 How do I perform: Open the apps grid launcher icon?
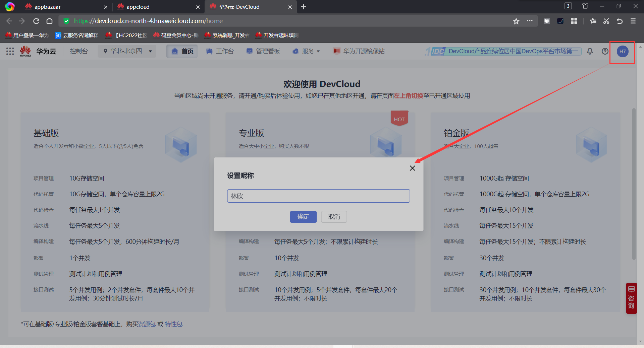(x=10, y=51)
